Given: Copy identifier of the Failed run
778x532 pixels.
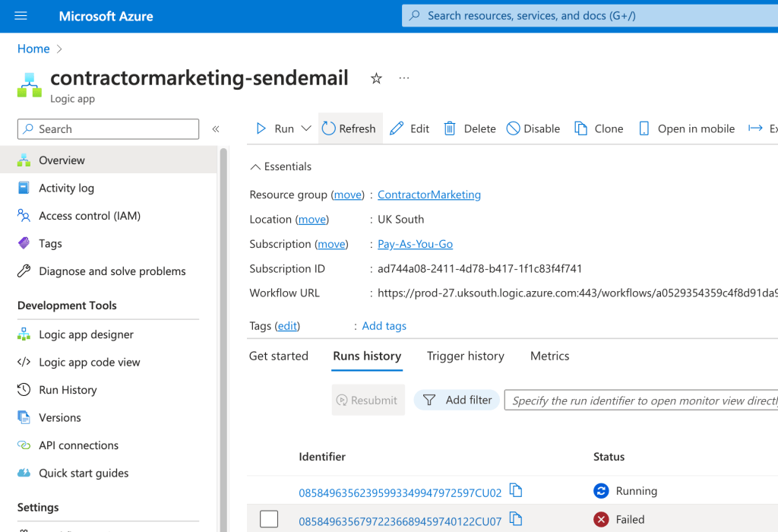Looking at the screenshot, I should tap(516, 519).
